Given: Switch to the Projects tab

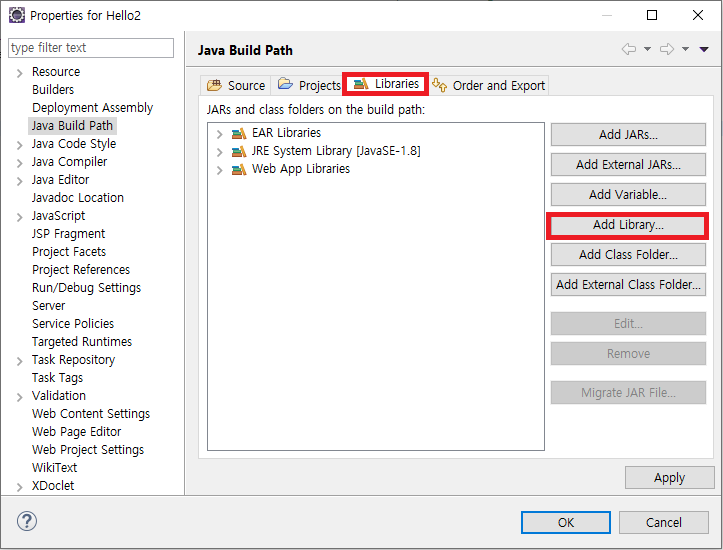Looking at the screenshot, I should coord(308,85).
